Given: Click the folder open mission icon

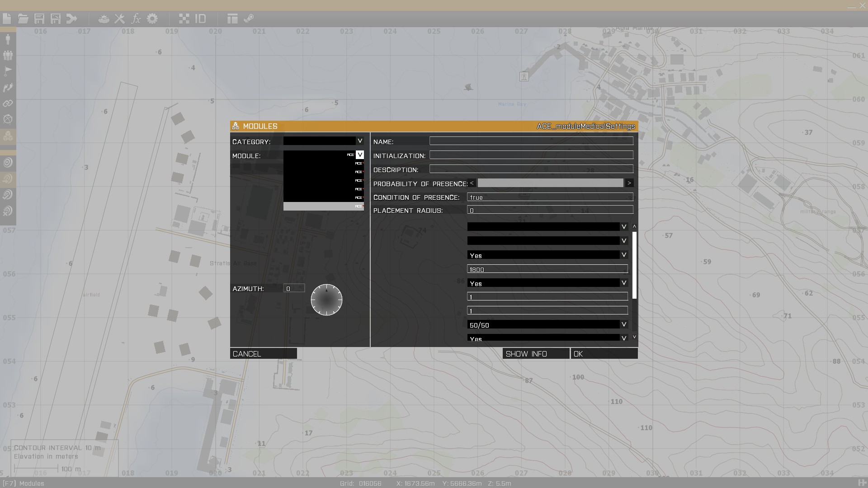Looking at the screenshot, I should (x=23, y=19).
